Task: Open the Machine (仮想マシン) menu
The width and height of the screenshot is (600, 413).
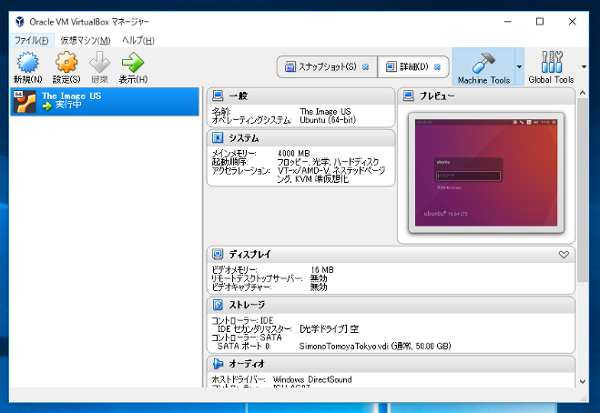Action: (x=85, y=41)
